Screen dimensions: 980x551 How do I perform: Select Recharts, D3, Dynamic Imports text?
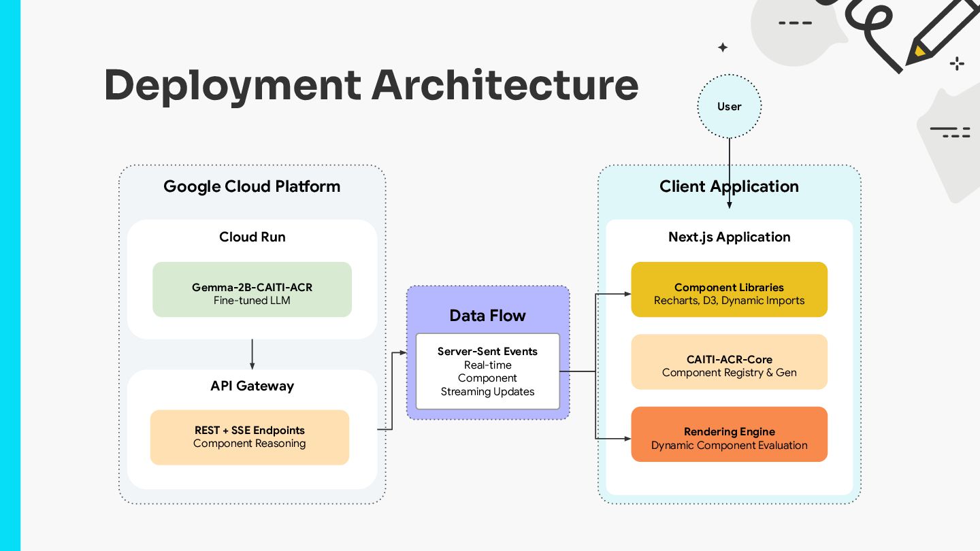pos(729,301)
